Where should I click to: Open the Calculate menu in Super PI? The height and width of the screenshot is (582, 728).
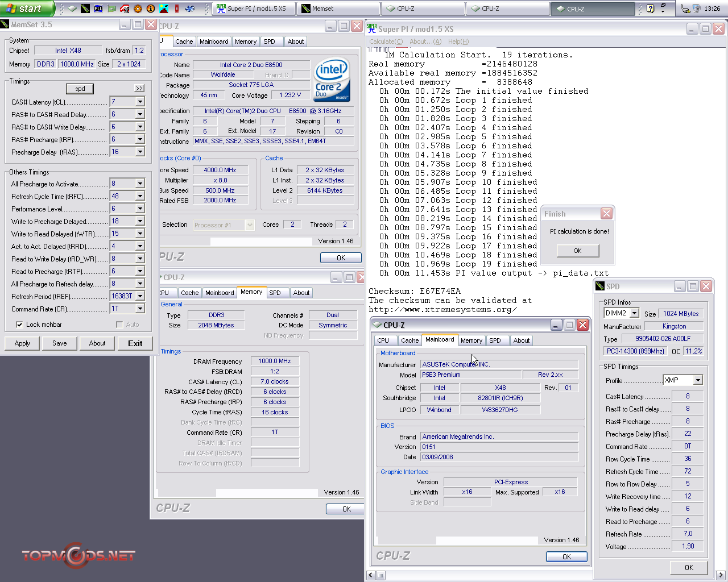point(386,41)
